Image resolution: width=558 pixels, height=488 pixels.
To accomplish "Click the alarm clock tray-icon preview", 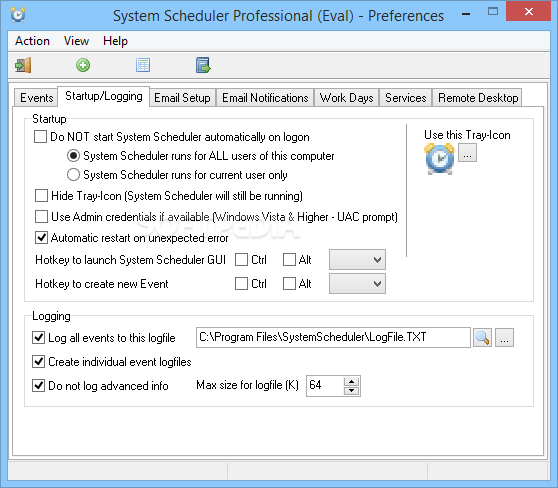I will tap(439, 159).
